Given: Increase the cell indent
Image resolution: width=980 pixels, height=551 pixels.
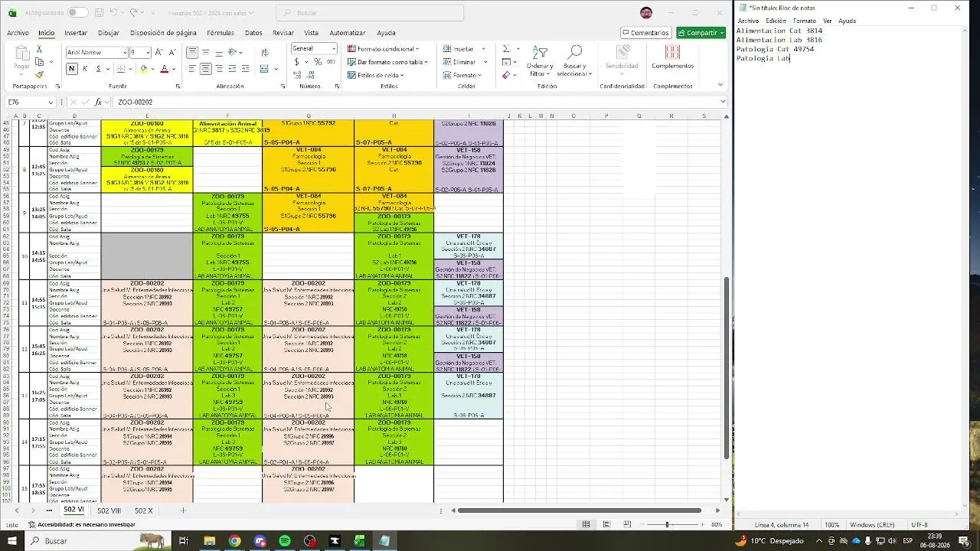Looking at the screenshot, I should (246, 69).
